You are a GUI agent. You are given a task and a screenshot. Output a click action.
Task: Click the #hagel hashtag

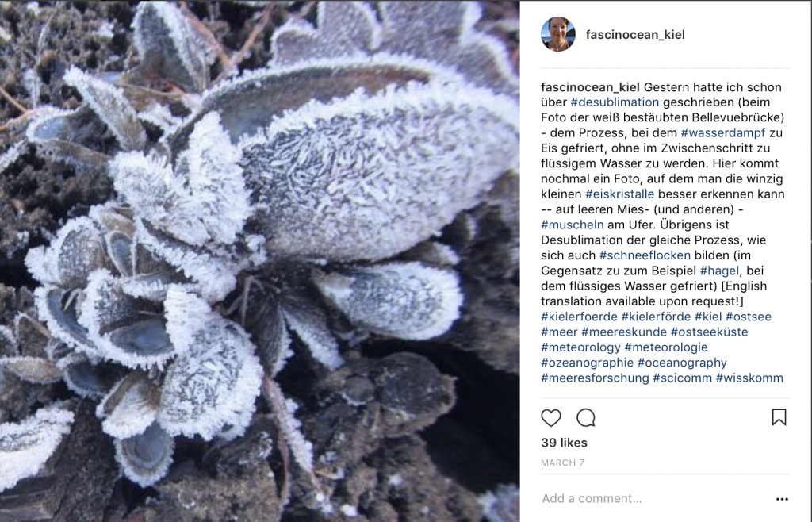720,271
